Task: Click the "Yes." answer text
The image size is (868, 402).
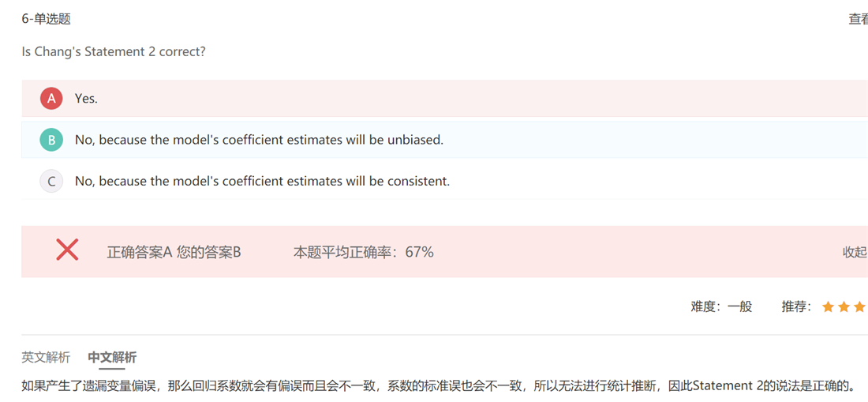Action: [x=86, y=99]
